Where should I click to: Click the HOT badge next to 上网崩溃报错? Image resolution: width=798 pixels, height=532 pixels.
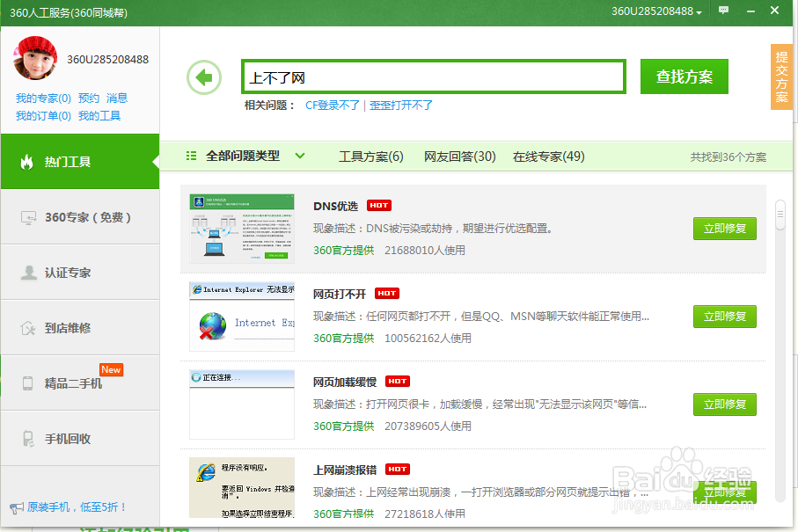(398, 470)
